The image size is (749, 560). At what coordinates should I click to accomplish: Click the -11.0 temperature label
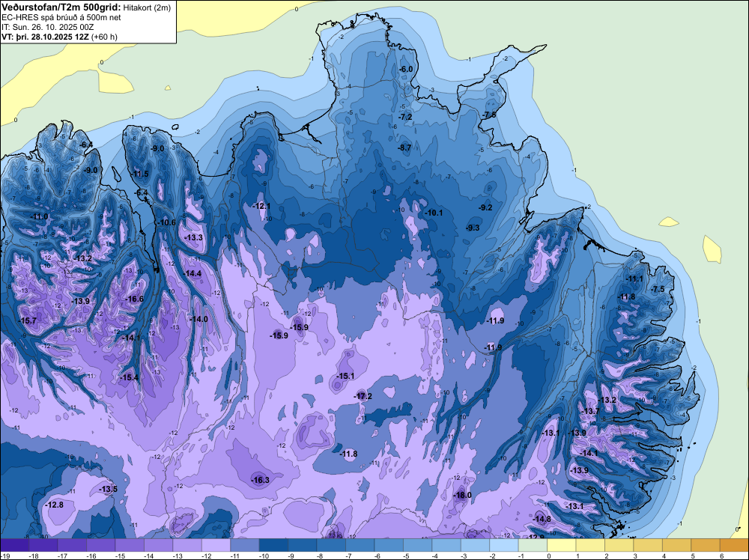point(38,216)
